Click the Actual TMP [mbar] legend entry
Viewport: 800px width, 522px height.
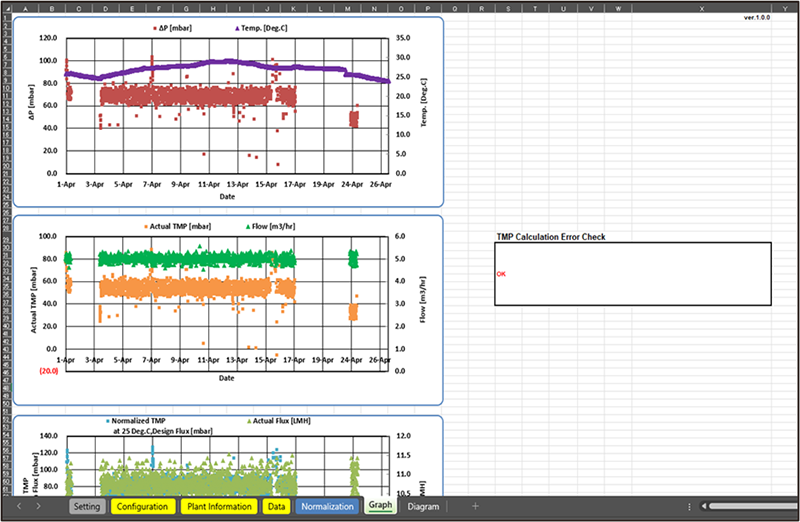pyautogui.click(x=180, y=226)
